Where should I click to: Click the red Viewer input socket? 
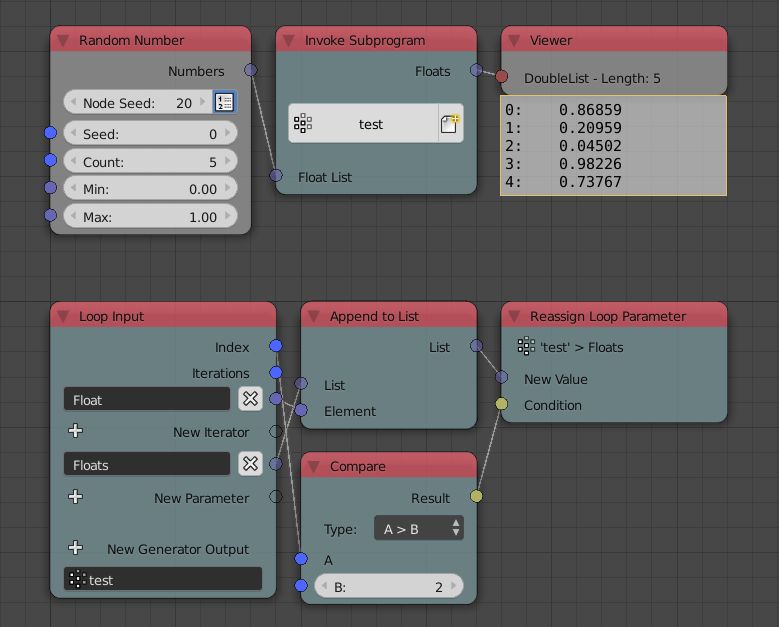[501, 76]
